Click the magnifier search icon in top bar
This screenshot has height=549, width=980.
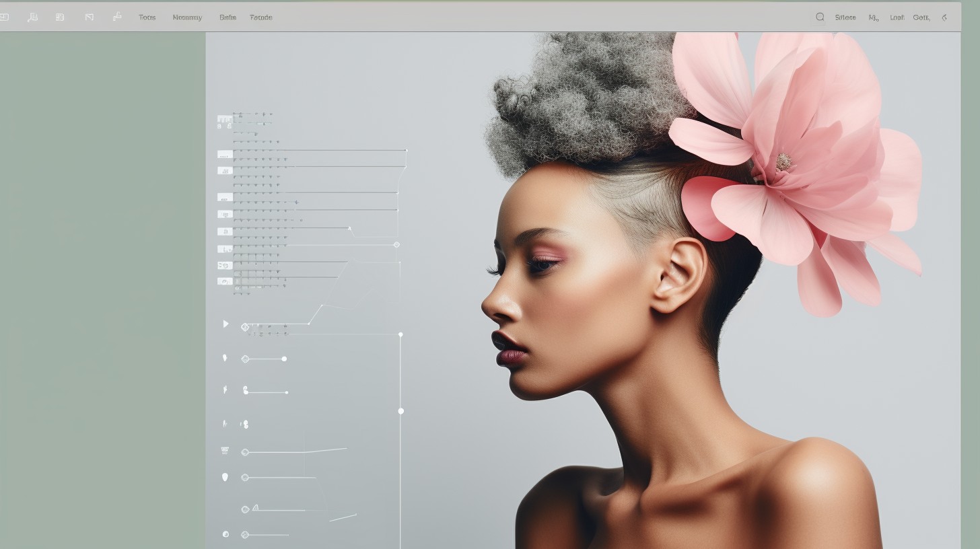(820, 17)
